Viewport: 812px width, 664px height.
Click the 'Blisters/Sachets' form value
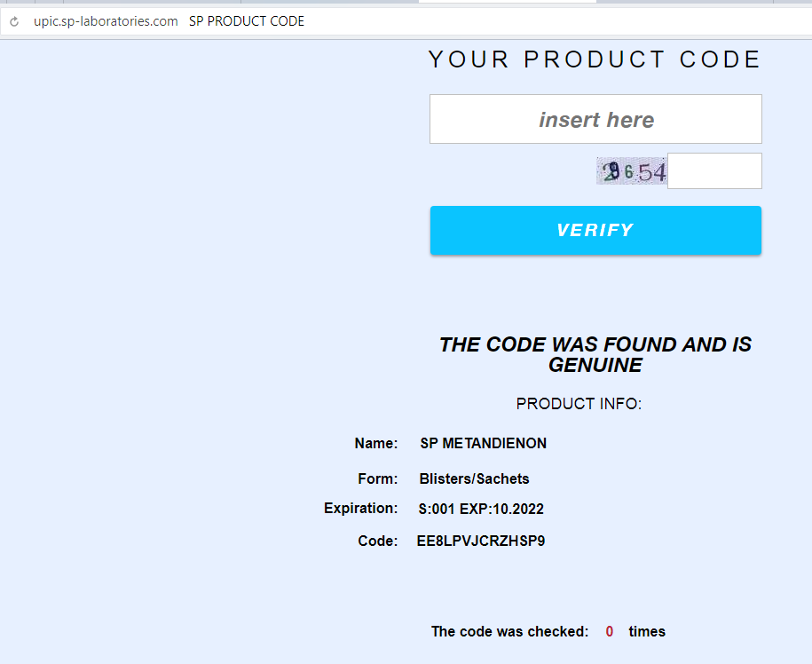coord(474,479)
